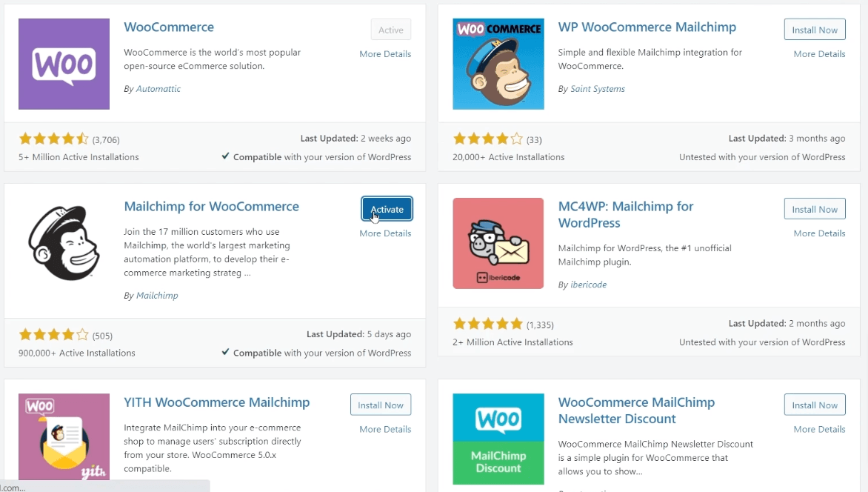Install the WP WooCommerce Mailchimp plugin
The image size is (868, 492).
814,29
